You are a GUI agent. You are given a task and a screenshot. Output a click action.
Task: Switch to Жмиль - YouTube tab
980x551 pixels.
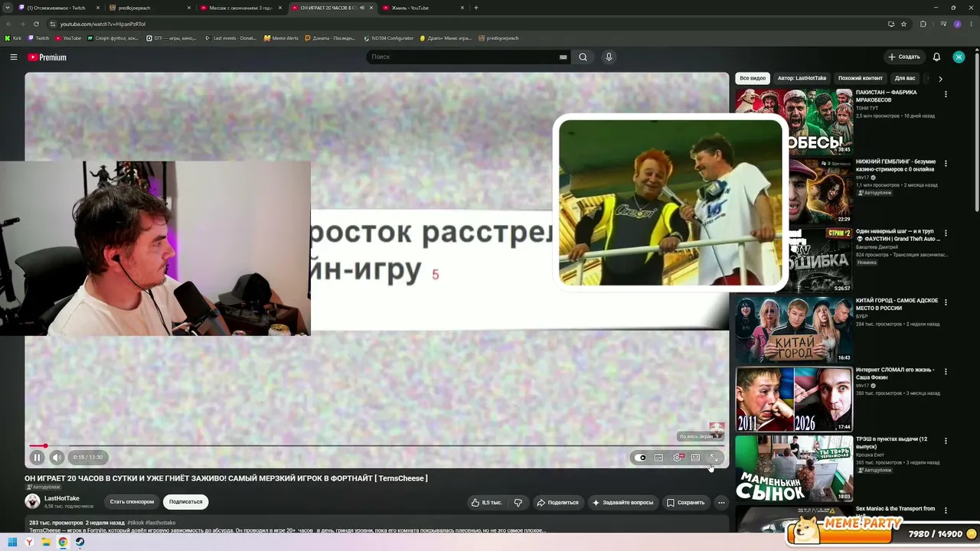(x=423, y=8)
